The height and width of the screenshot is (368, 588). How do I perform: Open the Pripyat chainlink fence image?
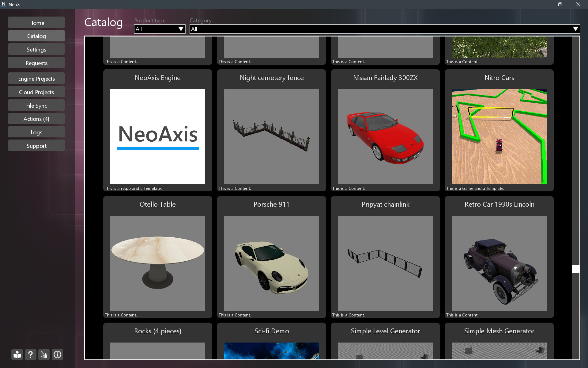[x=385, y=263]
